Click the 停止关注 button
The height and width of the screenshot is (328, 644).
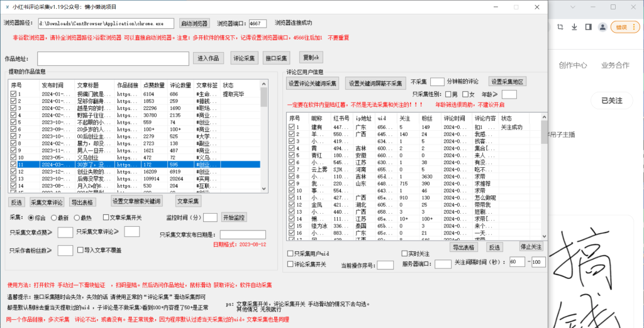pos(531,246)
